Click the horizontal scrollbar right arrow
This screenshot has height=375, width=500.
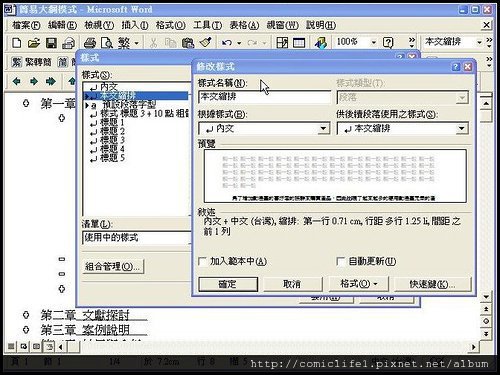point(473,347)
